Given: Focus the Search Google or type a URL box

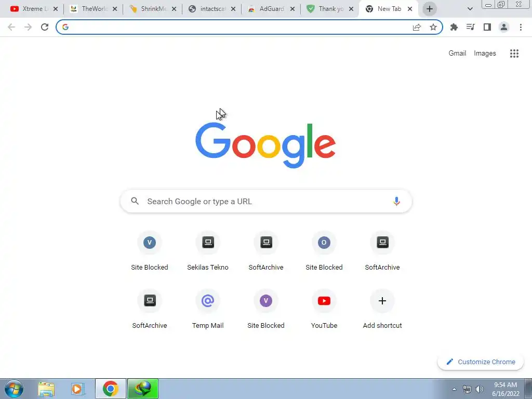Looking at the screenshot, I should 266,201.
